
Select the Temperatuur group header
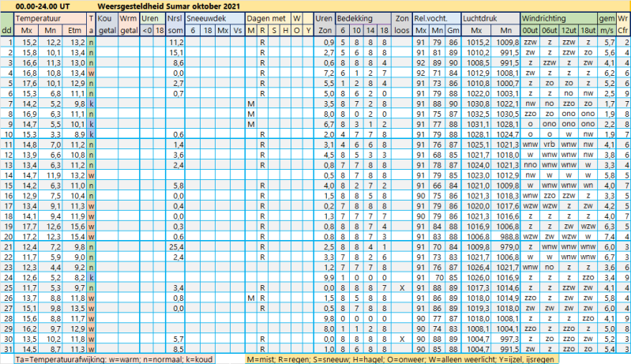click(36, 17)
